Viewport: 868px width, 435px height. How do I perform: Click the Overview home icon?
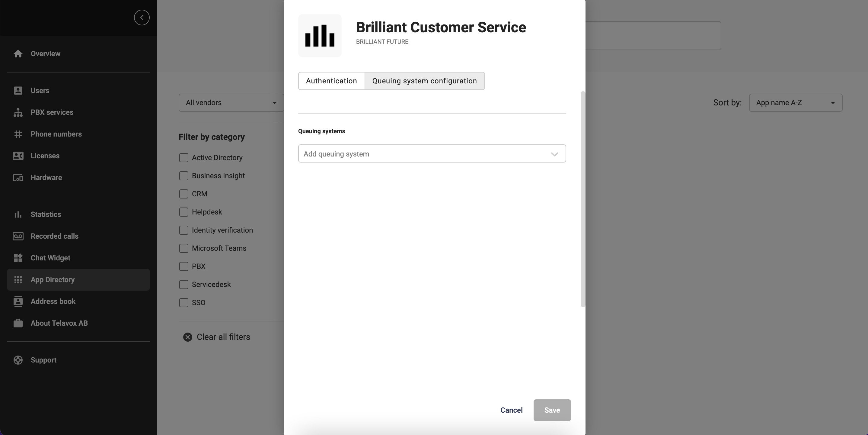pos(18,53)
